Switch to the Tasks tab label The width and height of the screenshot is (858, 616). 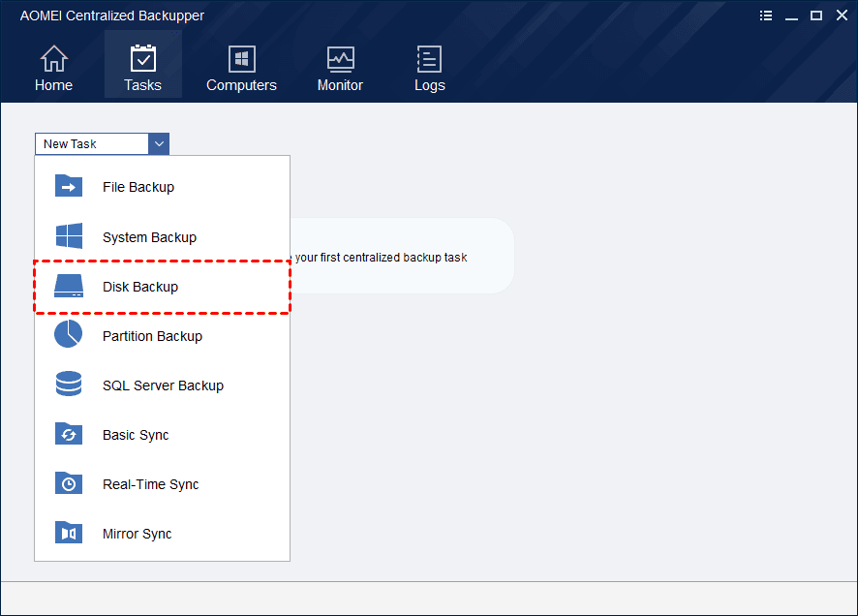point(142,85)
